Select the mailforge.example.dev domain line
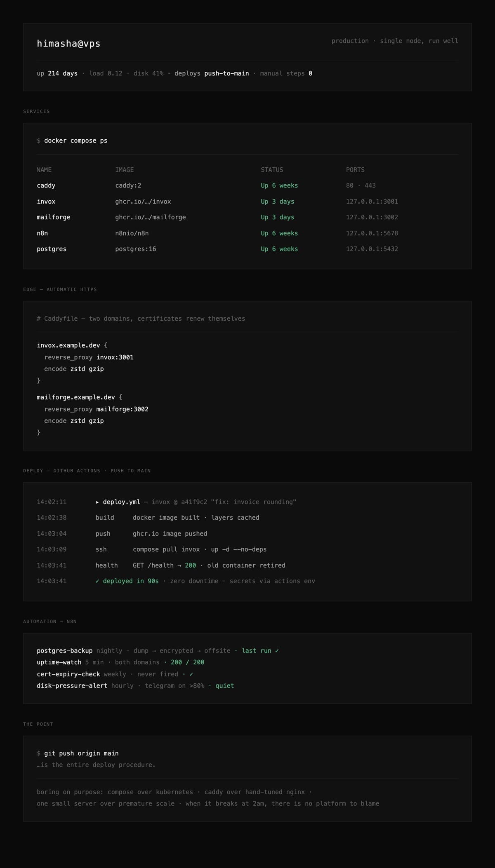The width and height of the screenshot is (495, 868). pyautogui.click(x=80, y=397)
